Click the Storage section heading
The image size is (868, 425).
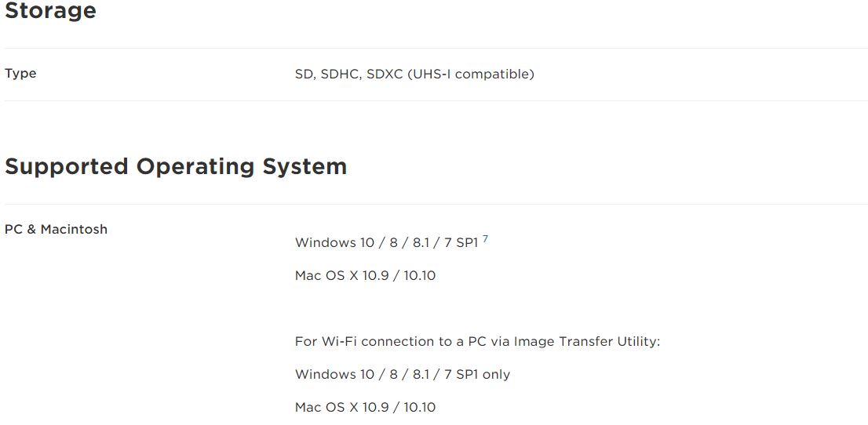pos(50,10)
